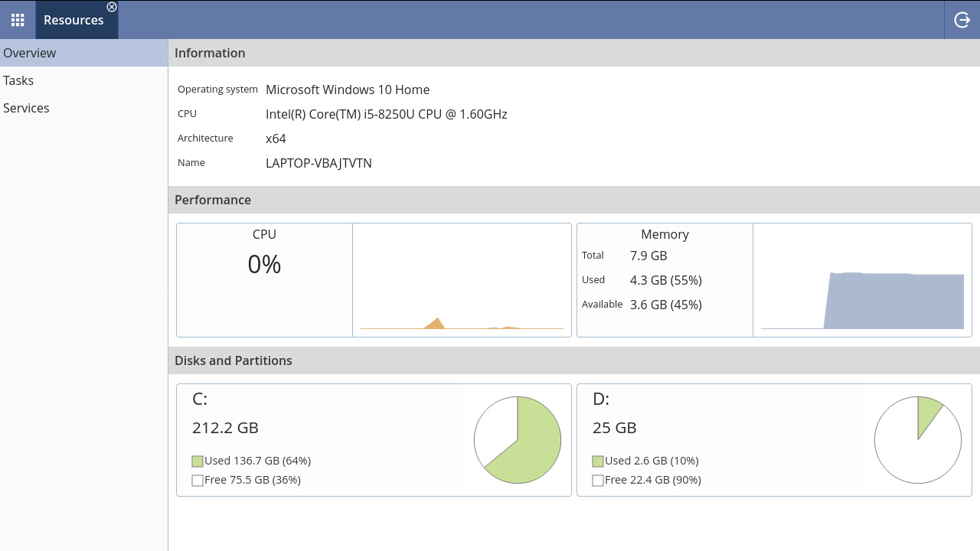Click D: drive Used green swatch
The image size is (980, 551).
pos(598,461)
